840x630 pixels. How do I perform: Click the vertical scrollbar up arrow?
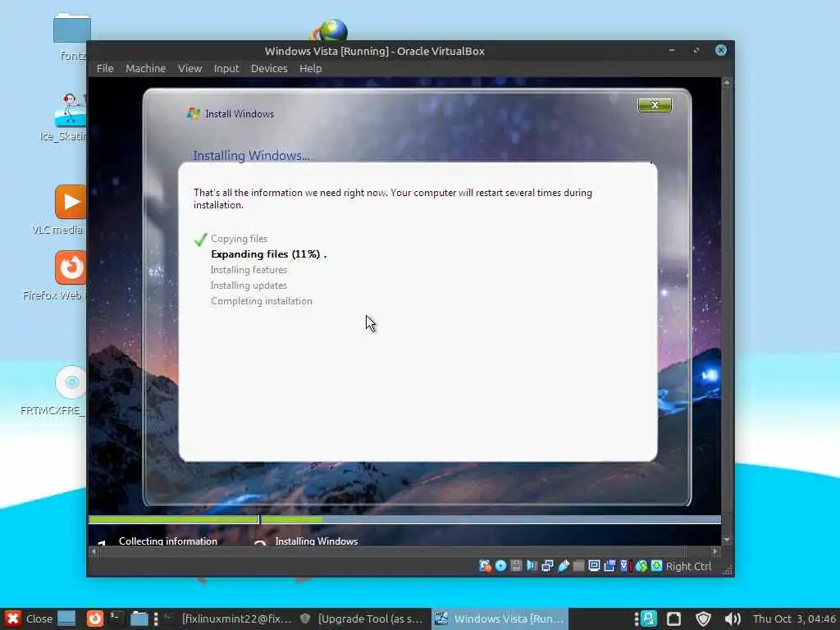point(727,83)
